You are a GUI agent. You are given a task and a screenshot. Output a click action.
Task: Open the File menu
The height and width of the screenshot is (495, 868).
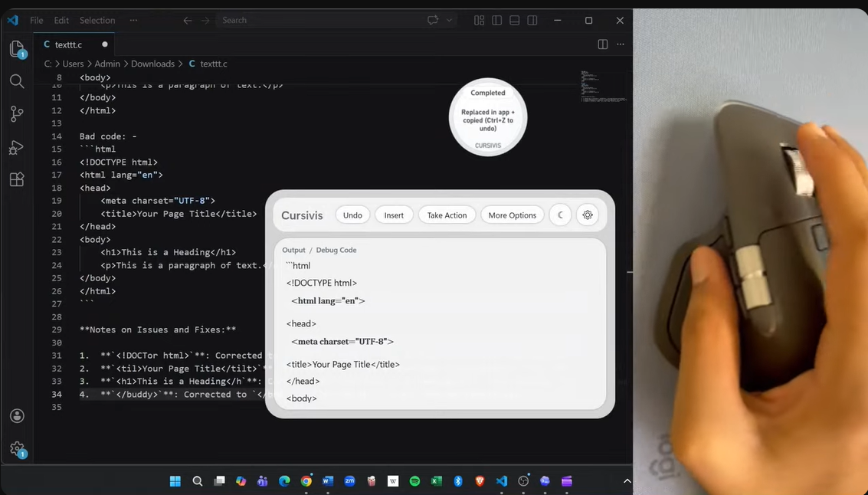click(37, 20)
